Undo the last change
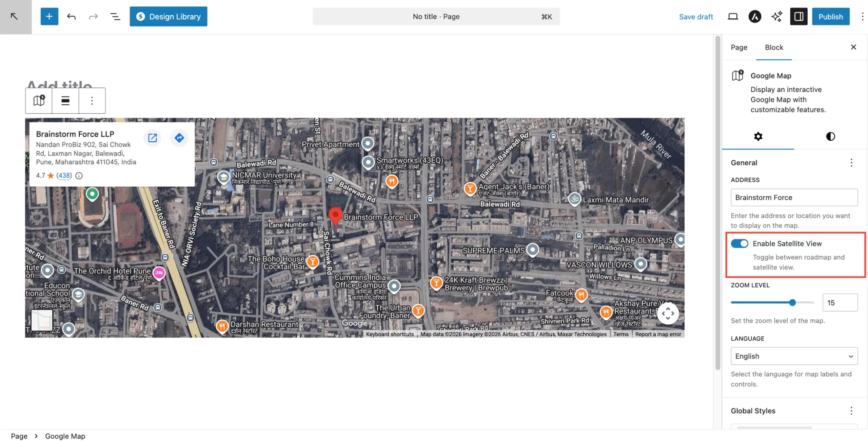The width and height of the screenshot is (868, 441). pyautogui.click(x=71, y=16)
